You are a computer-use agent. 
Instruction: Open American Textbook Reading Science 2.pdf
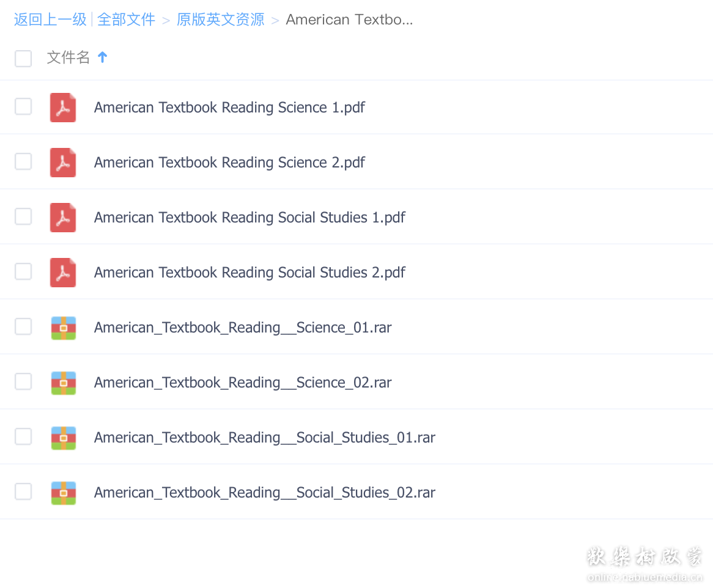[229, 163]
